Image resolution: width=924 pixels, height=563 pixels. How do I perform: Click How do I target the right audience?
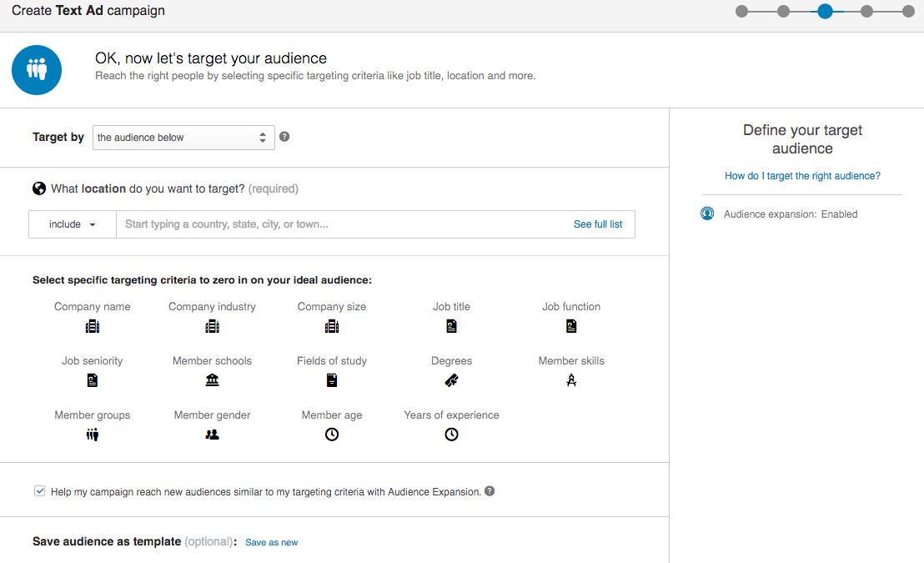click(801, 175)
